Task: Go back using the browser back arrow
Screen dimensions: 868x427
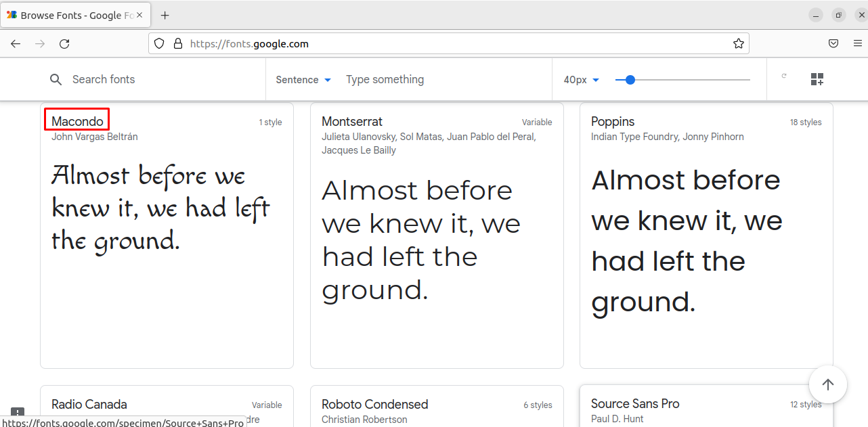Action: point(15,43)
